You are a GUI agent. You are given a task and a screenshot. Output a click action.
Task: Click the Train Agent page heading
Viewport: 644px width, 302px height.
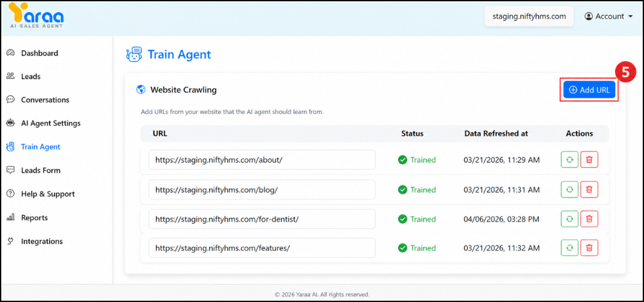179,54
